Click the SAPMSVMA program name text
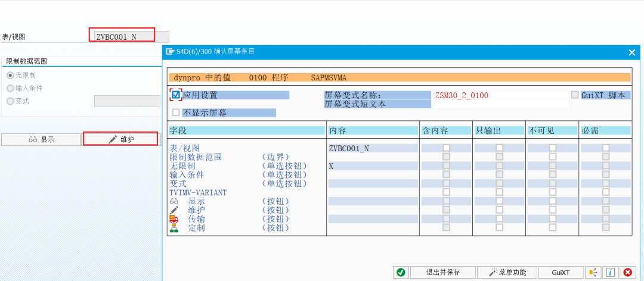The height and width of the screenshot is (281, 644). 329,77
